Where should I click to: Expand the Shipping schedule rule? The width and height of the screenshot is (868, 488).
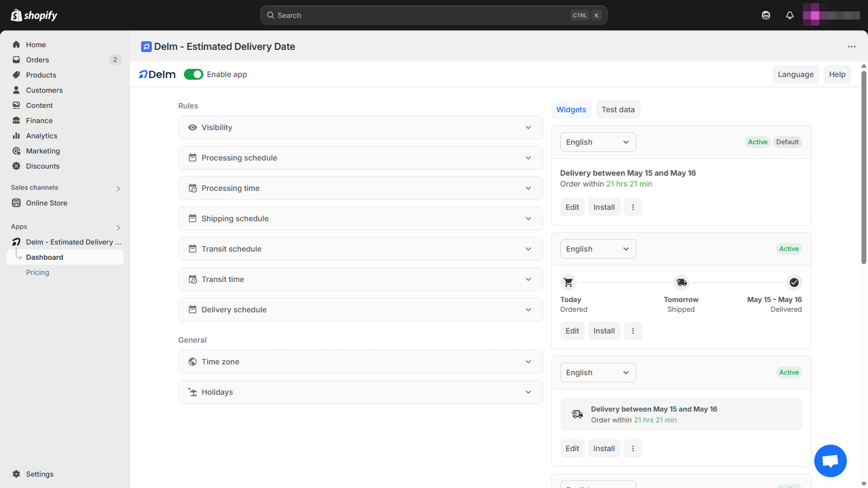coord(360,219)
